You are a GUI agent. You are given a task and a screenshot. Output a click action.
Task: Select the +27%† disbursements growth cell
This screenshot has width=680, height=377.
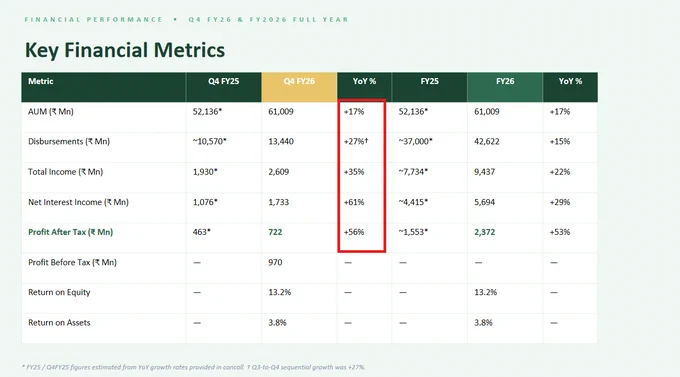pyautogui.click(x=356, y=141)
